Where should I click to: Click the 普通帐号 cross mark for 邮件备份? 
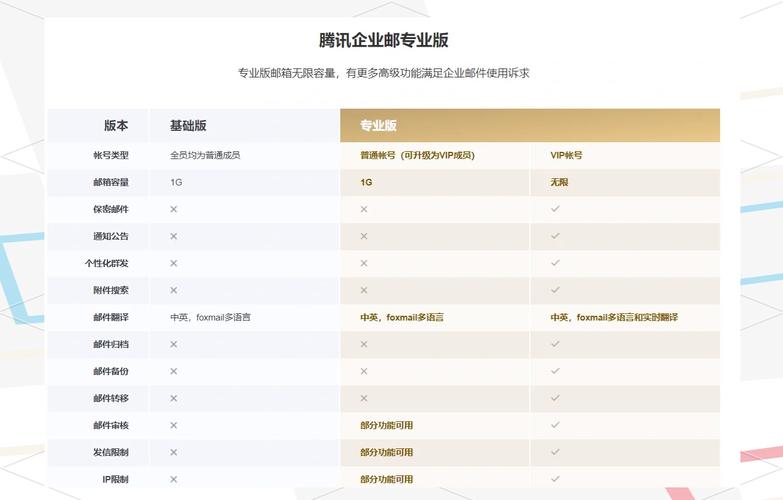click(x=364, y=371)
